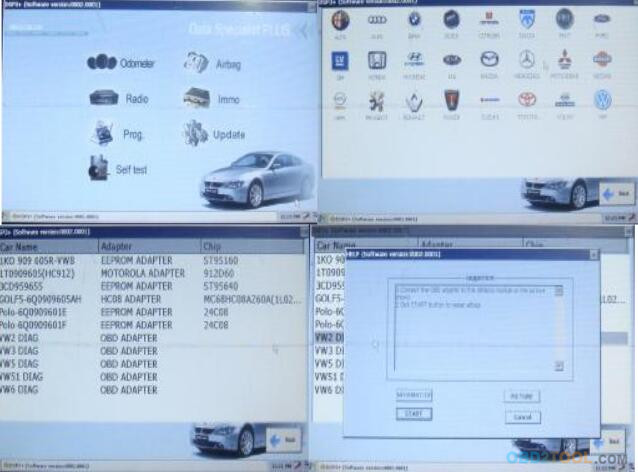The image size is (638, 472).
Task: Select the VW3 DIAG row in full list
Action: [x=152, y=351]
